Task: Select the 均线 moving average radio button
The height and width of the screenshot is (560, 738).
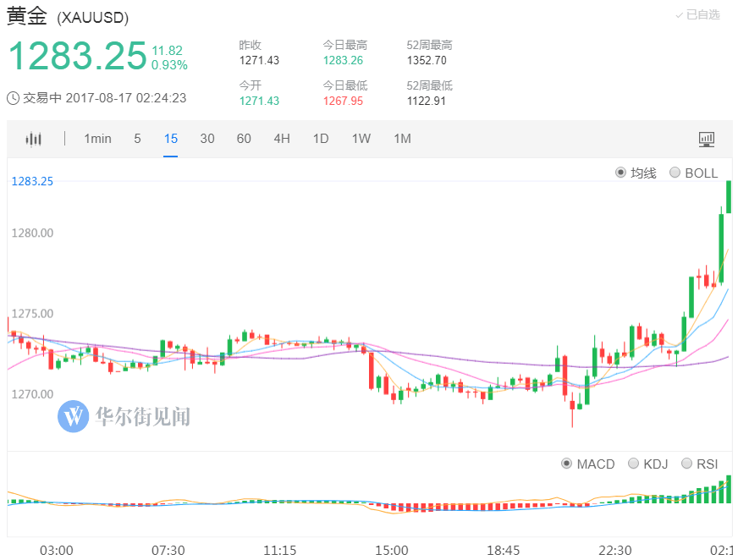Action: pyautogui.click(x=621, y=173)
